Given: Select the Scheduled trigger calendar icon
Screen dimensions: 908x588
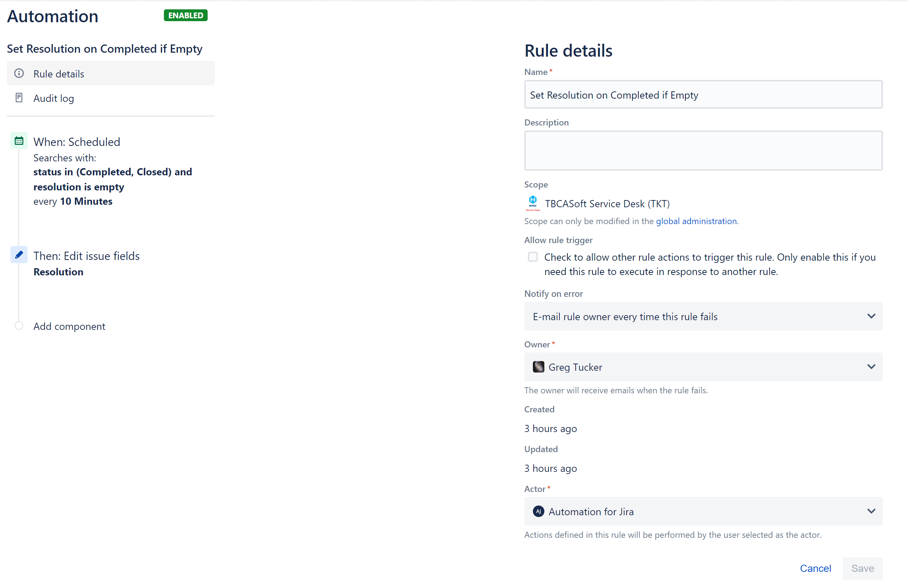Looking at the screenshot, I should point(19,141).
